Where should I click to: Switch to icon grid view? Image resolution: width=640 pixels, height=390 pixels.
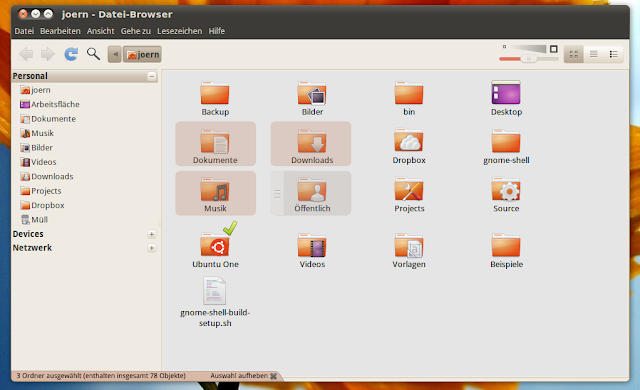[x=573, y=54]
